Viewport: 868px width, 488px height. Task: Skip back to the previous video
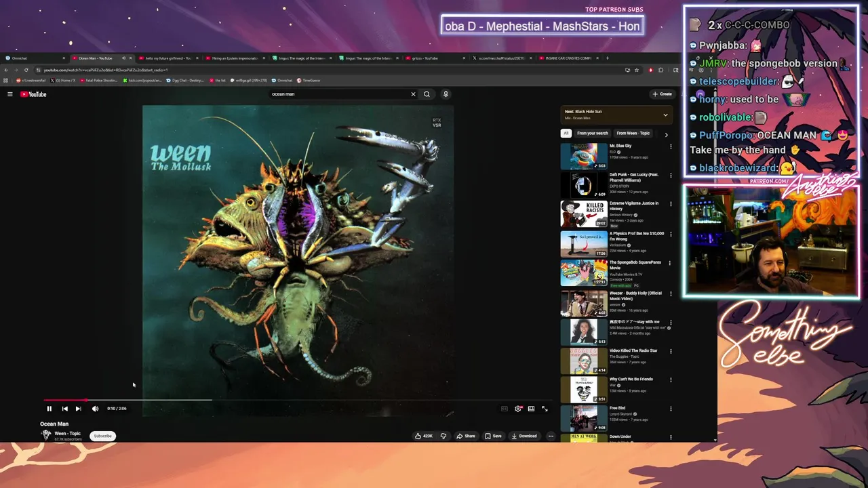click(x=64, y=409)
